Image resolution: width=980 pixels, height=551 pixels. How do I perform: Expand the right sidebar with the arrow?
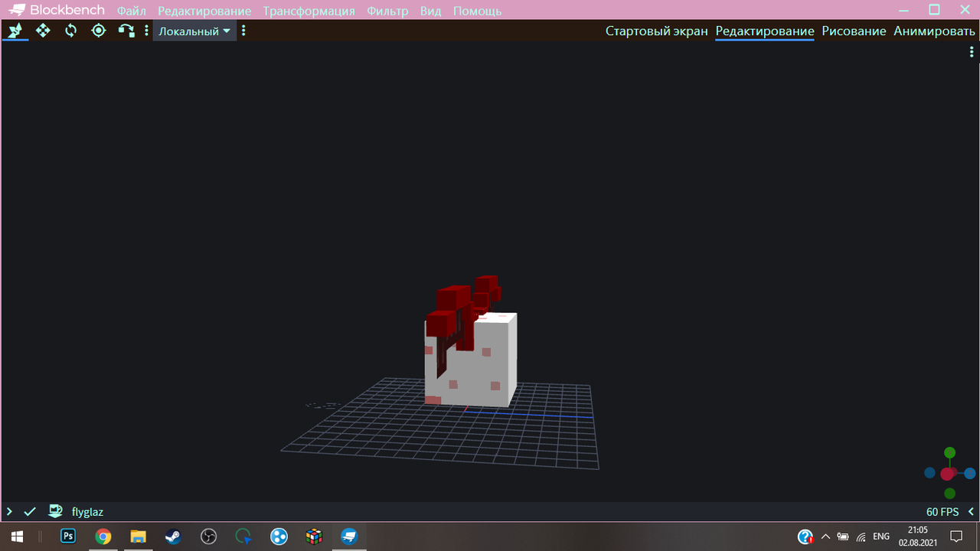[971, 511]
